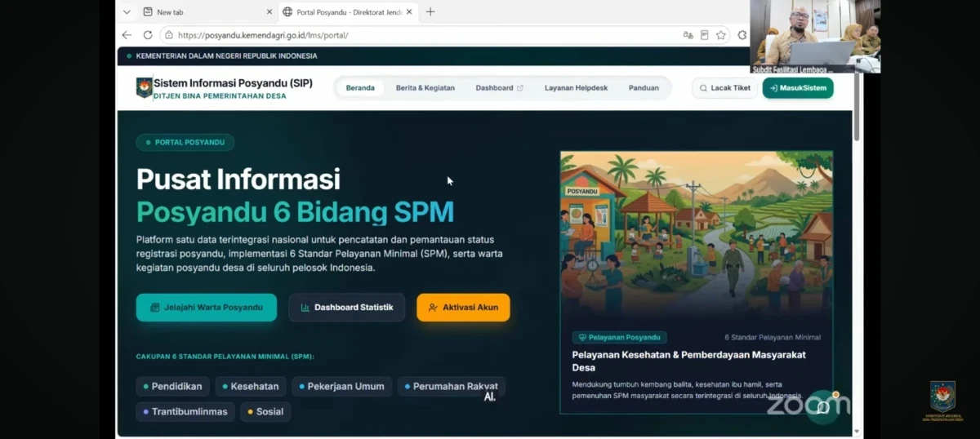Open the Dashboard external link menu
The height and width of the screenshot is (439, 980).
[499, 88]
